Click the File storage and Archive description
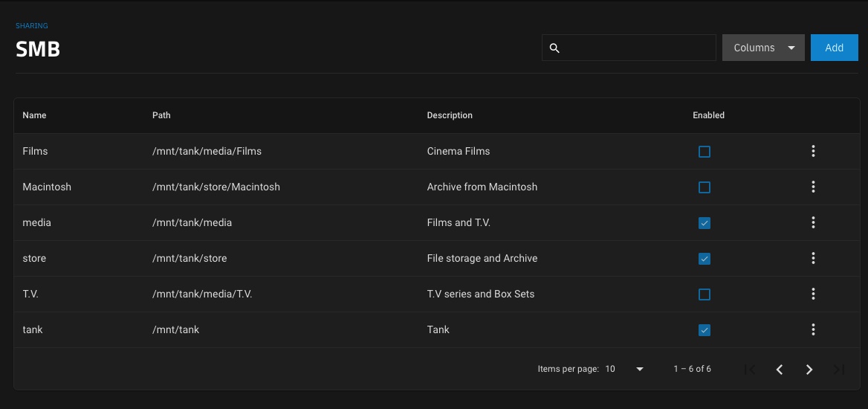Image resolution: width=868 pixels, height=409 pixels. coord(482,258)
